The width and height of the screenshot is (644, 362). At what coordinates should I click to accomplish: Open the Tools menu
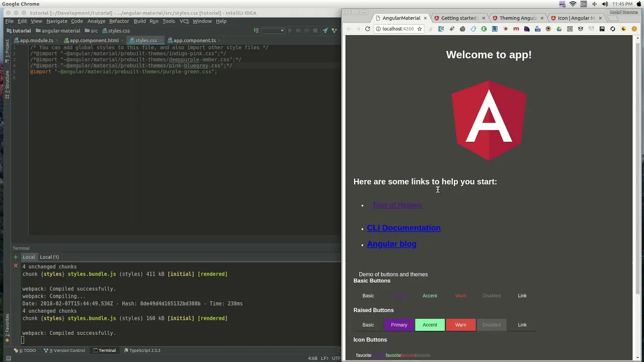click(169, 21)
